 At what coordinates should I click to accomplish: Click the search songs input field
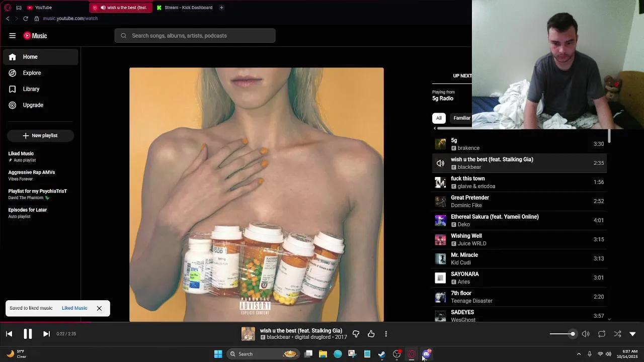[x=195, y=36]
